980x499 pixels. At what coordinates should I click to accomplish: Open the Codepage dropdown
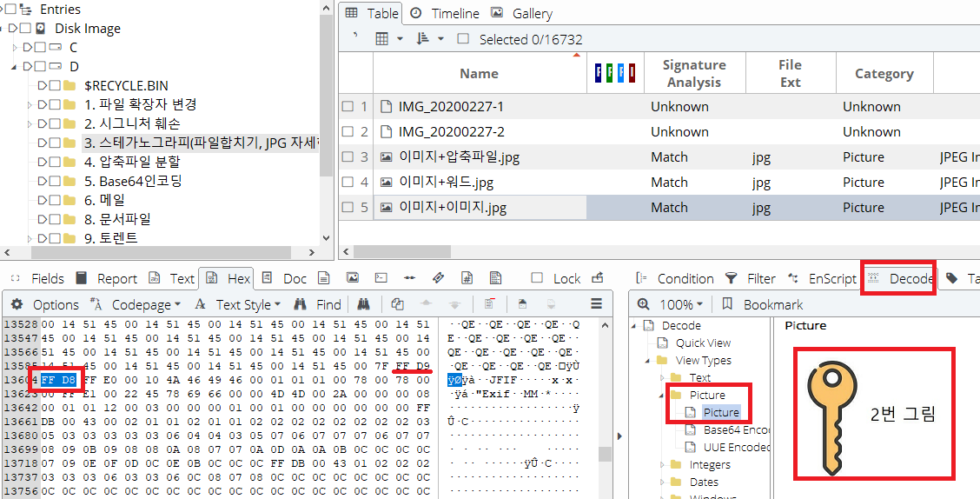pyautogui.click(x=146, y=304)
